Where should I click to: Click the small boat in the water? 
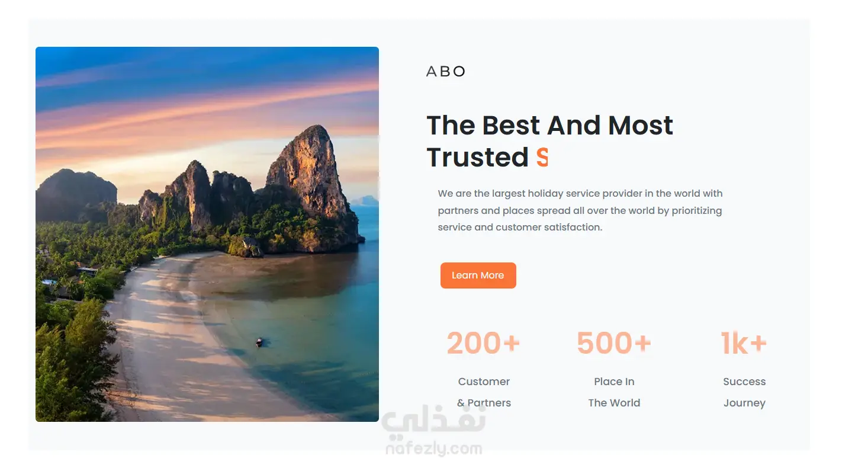259,342
